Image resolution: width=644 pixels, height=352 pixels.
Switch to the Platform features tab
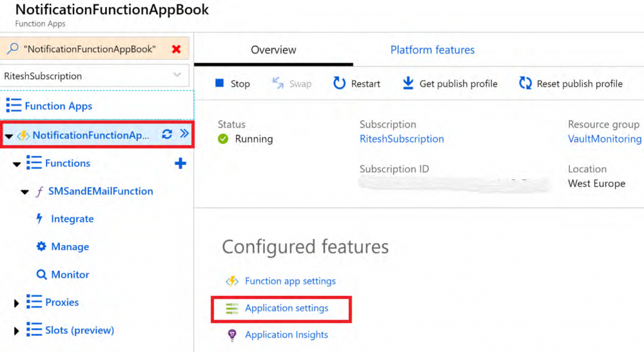pos(432,50)
